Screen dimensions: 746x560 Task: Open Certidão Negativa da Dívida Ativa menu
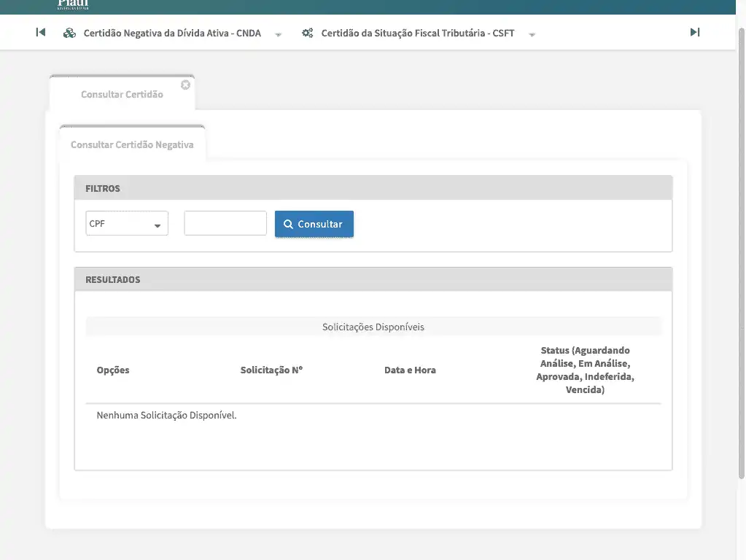pyautogui.click(x=172, y=33)
